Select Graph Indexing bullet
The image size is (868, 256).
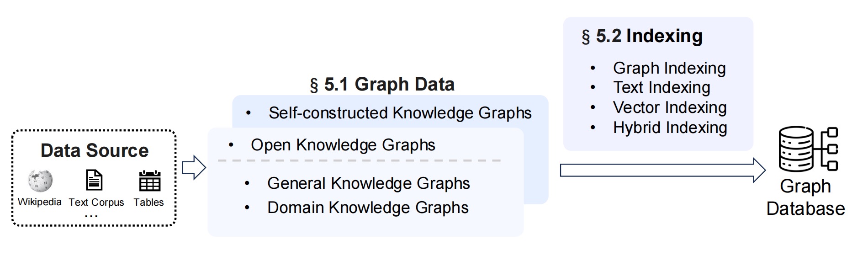pos(669,68)
